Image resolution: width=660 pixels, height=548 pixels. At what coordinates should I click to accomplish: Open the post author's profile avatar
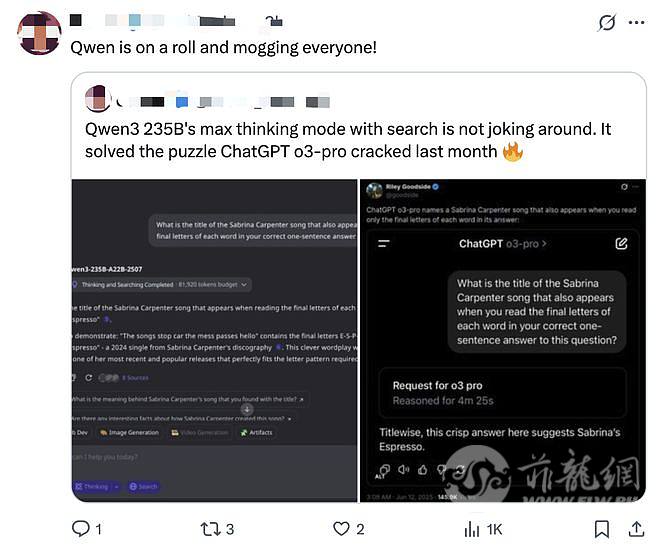pos(39,33)
